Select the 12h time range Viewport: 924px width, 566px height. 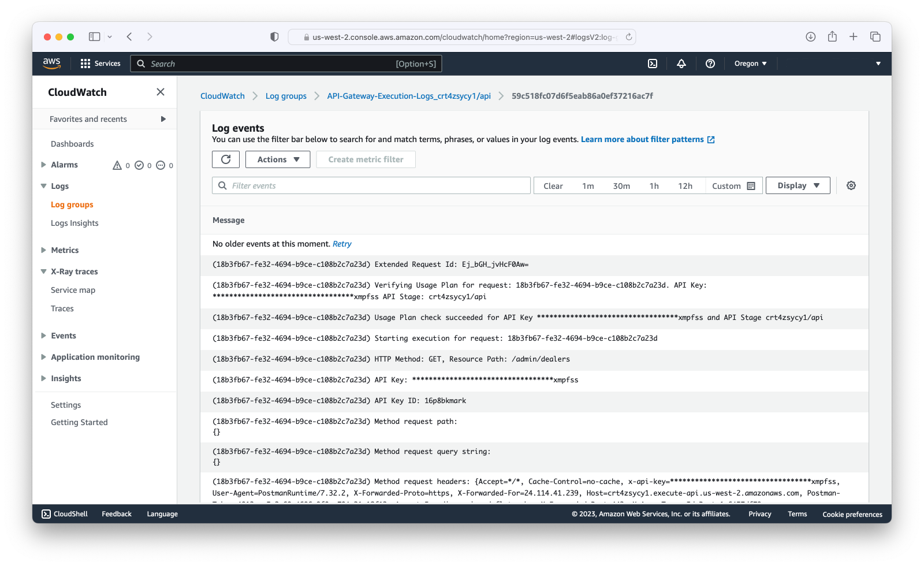685,186
